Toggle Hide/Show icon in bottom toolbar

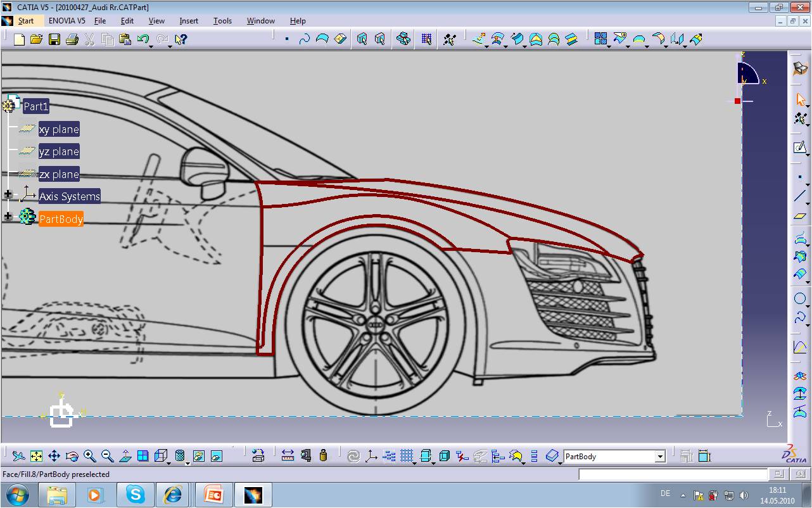[198, 455]
